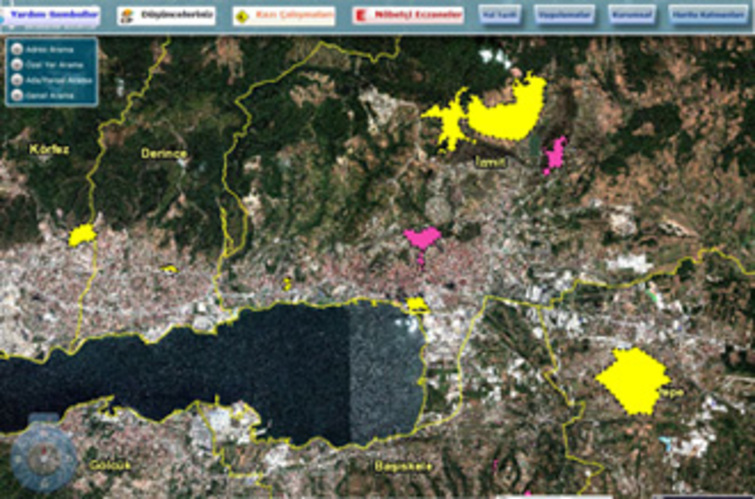Click the Derince district label
This screenshot has height=499, width=755.
pos(163,153)
